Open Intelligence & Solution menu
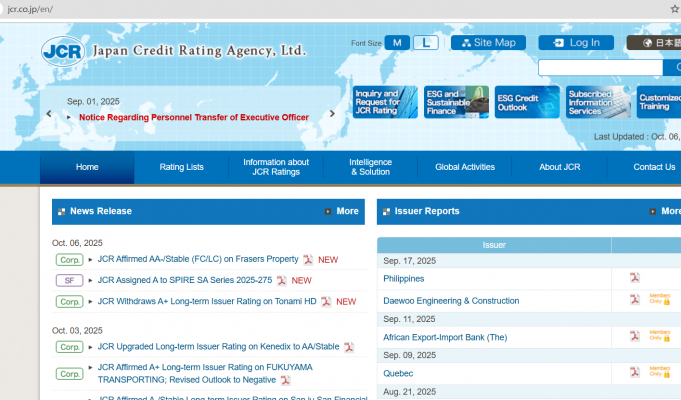 click(x=370, y=167)
